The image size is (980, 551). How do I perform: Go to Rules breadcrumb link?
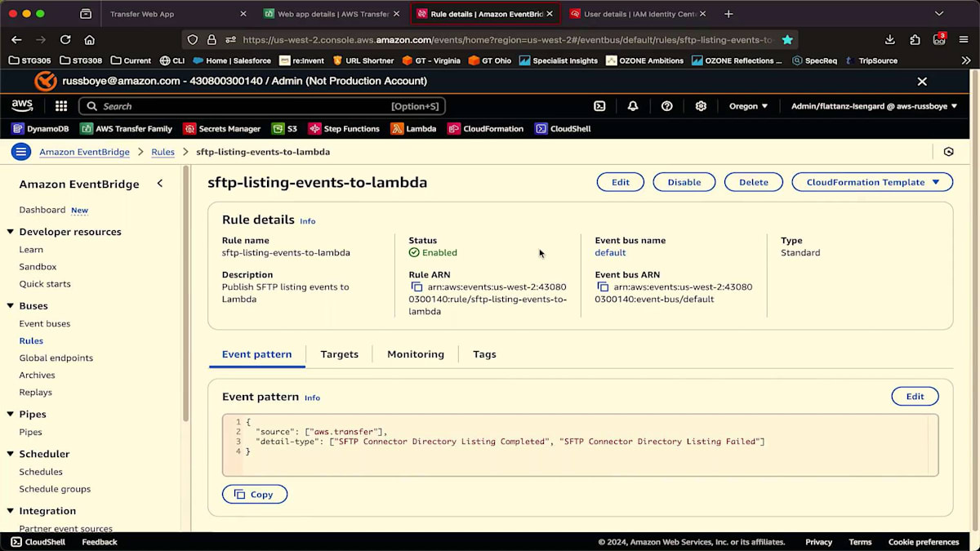[163, 152]
